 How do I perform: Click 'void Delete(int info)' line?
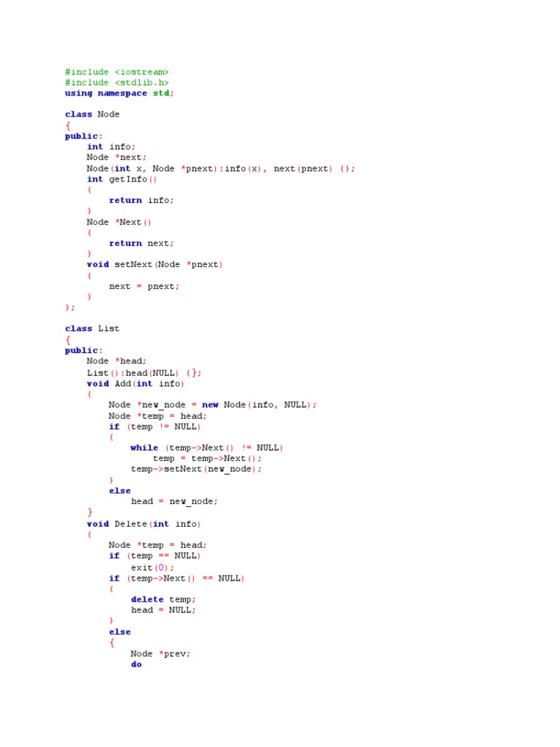coord(144,524)
